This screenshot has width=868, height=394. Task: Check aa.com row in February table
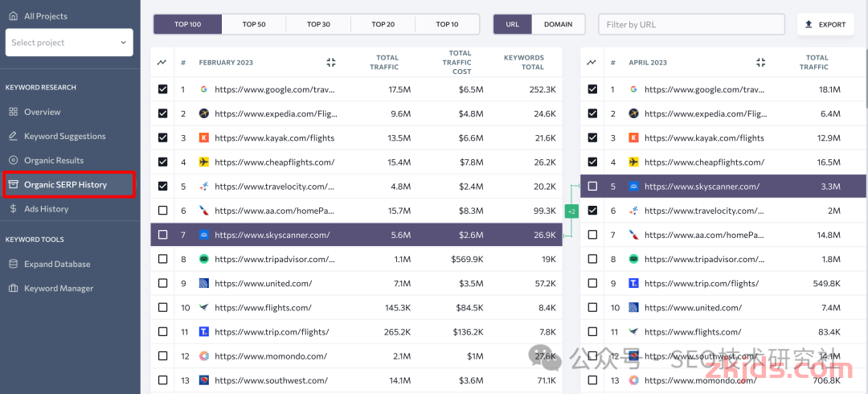coord(162,211)
